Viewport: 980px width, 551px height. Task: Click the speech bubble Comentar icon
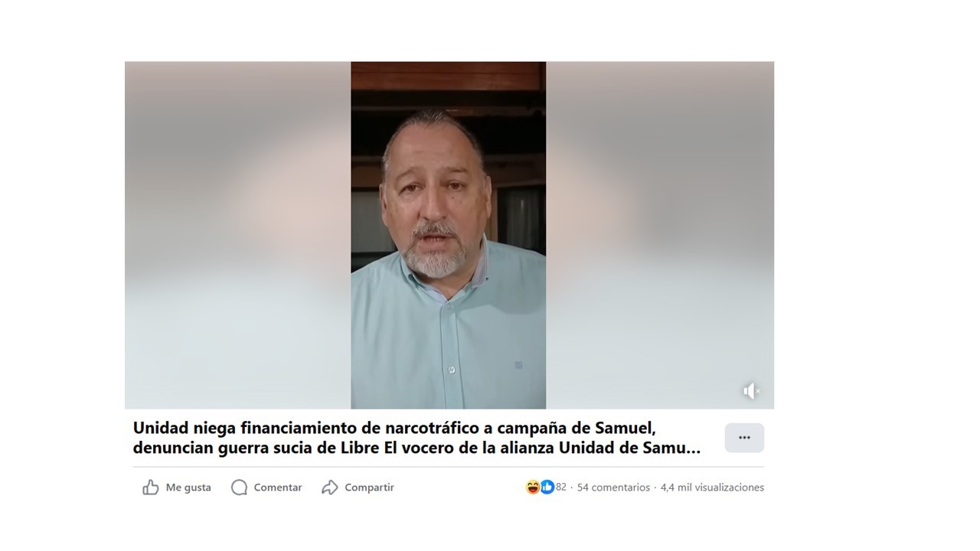(x=240, y=487)
